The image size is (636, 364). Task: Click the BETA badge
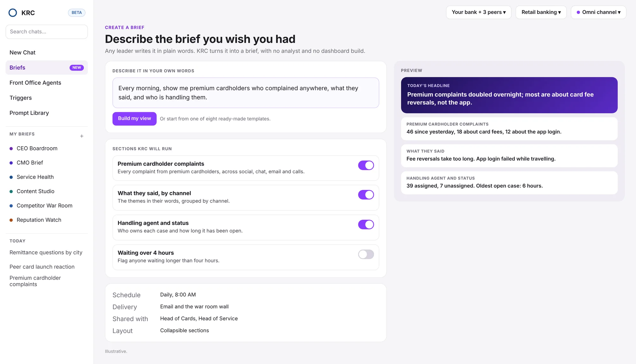click(x=77, y=13)
